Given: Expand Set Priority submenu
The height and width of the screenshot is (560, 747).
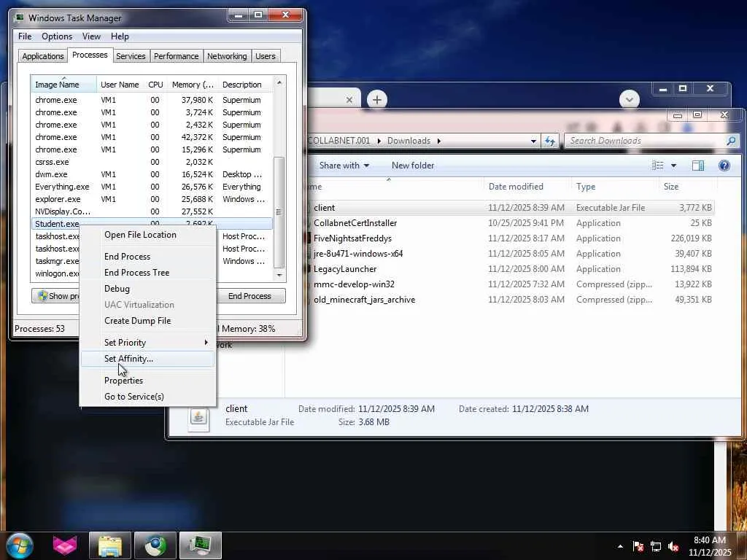Looking at the screenshot, I should pos(147,343).
